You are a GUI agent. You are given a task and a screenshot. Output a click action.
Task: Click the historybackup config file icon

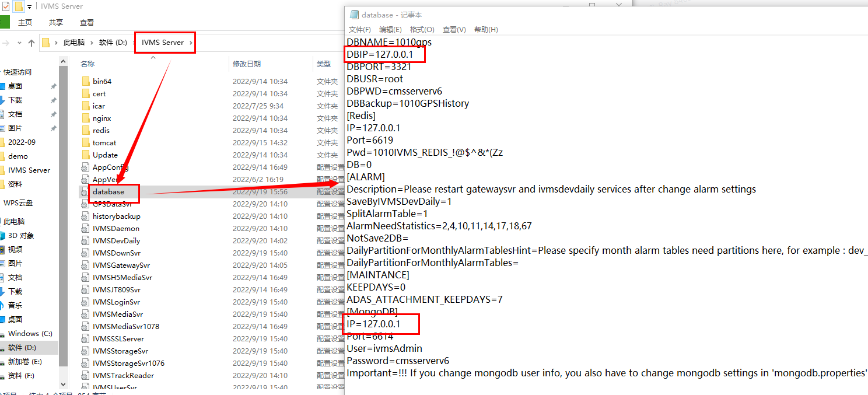[86, 216]
